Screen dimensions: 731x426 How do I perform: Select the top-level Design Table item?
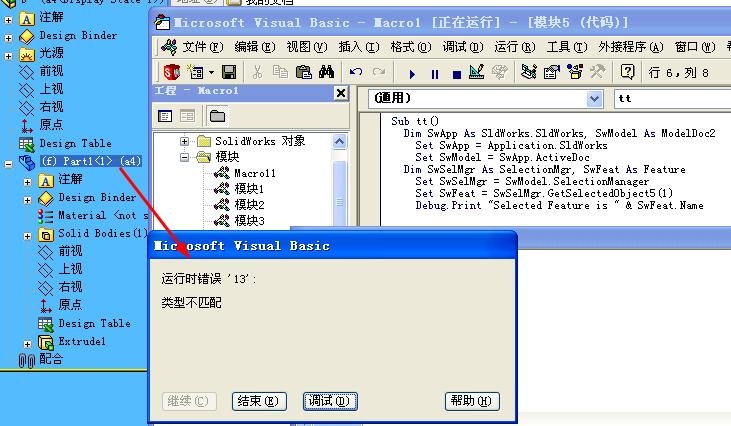[76, 143]
